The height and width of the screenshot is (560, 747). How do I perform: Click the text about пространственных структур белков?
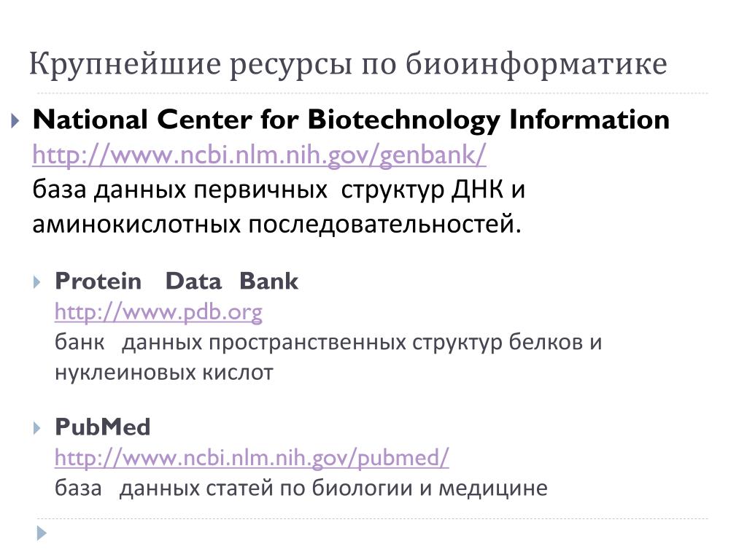click(328, 343)
